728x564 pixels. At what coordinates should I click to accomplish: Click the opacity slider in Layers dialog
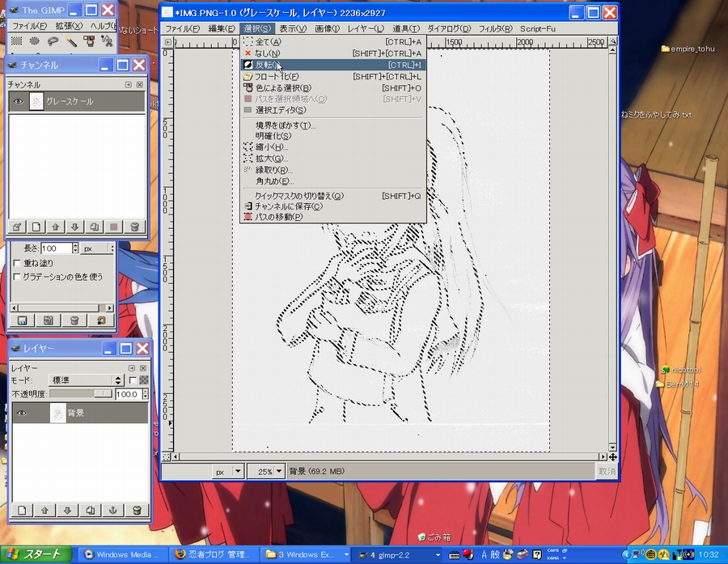81,394
